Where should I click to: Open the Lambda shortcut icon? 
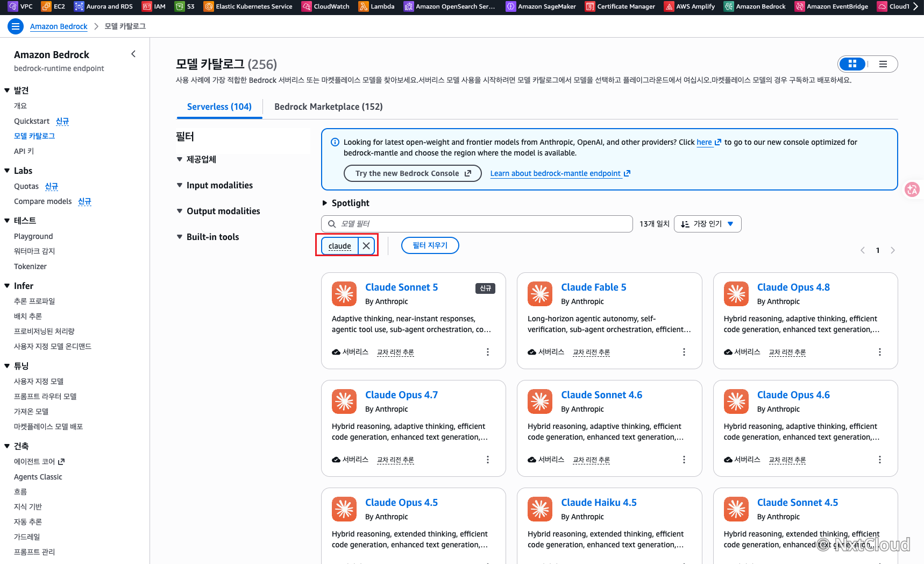click(x=364, y=6)
